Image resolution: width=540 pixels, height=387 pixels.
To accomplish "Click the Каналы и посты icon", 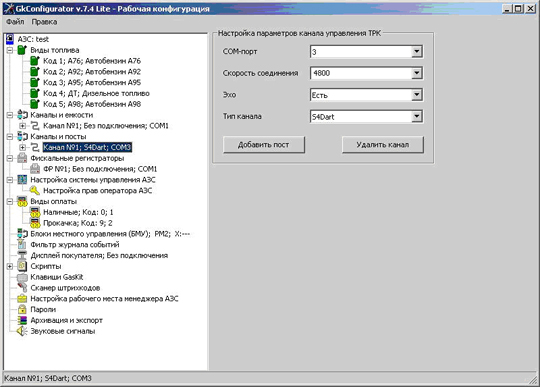I will click(22, 136).
